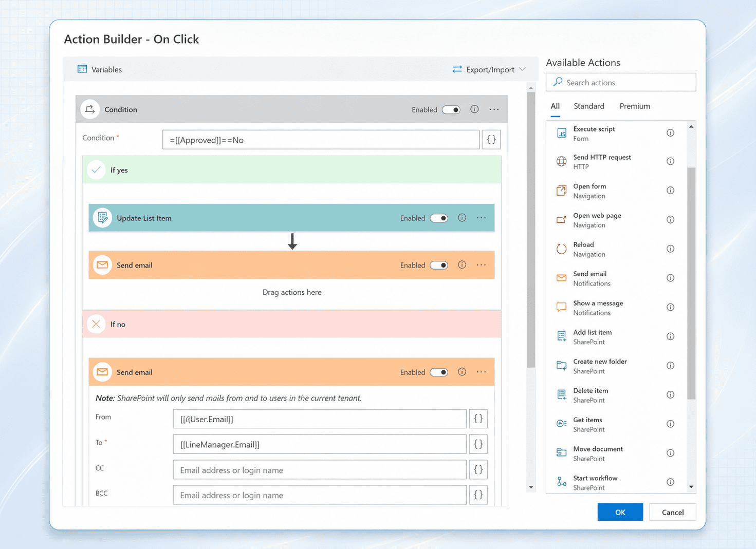Show info for Get items action
Screen dimensions: 756x549
tap(670, 424)
